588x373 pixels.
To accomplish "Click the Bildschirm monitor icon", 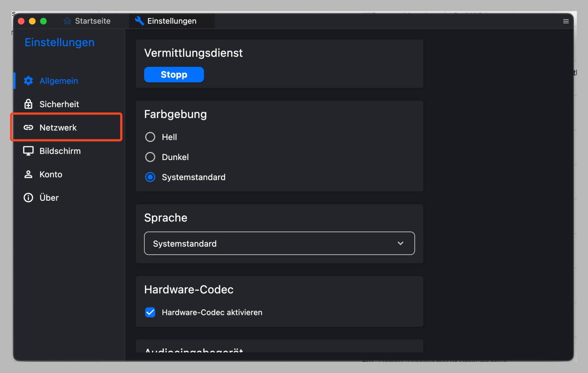I will pyautogui.click(x=28, y=151).
